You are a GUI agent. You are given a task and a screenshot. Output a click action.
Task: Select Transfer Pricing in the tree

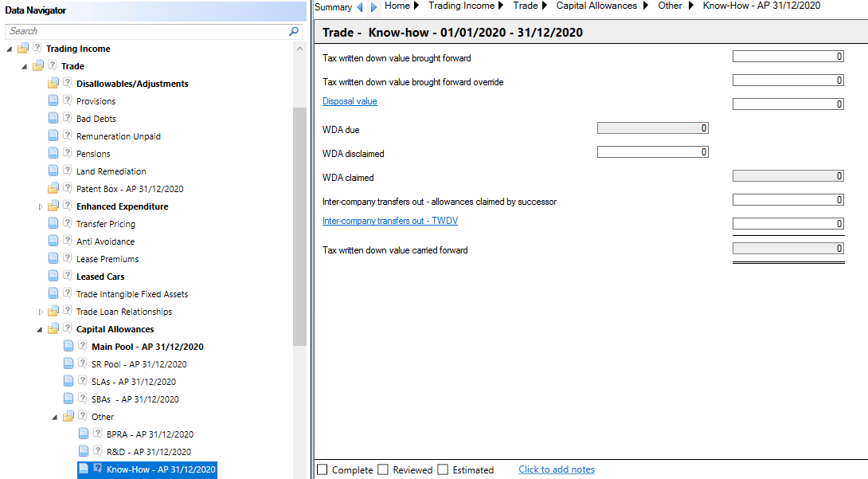tap(106, 224)
